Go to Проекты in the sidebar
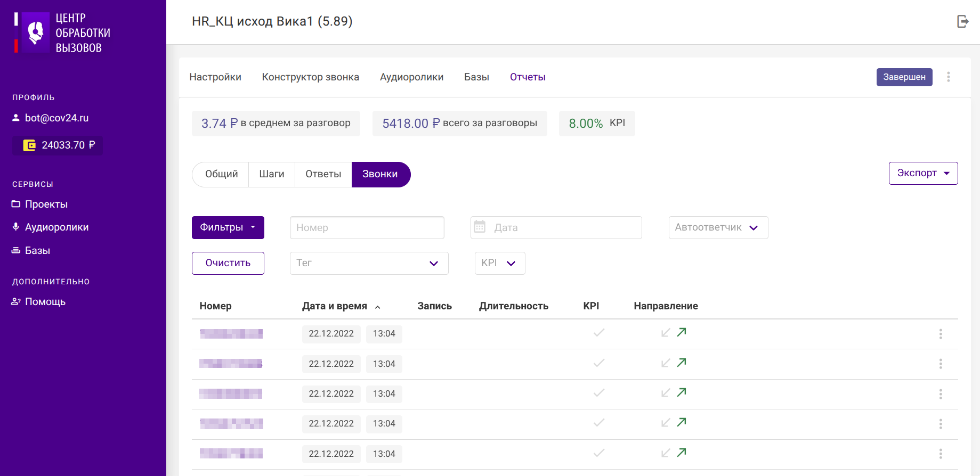Viewport: 980px width, 476px height. (40, 204)
